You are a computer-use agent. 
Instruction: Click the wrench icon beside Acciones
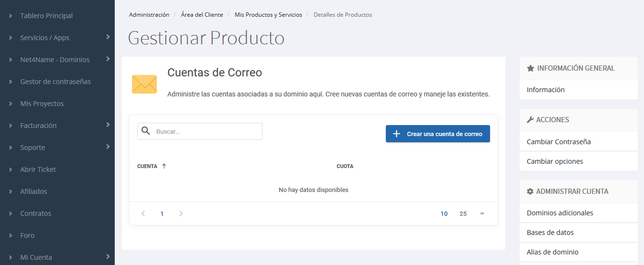tap(530, 120)
